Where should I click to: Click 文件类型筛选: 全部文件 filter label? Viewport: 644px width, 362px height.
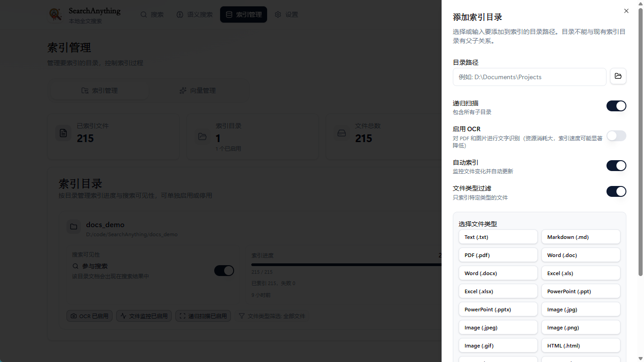(272, 316)
